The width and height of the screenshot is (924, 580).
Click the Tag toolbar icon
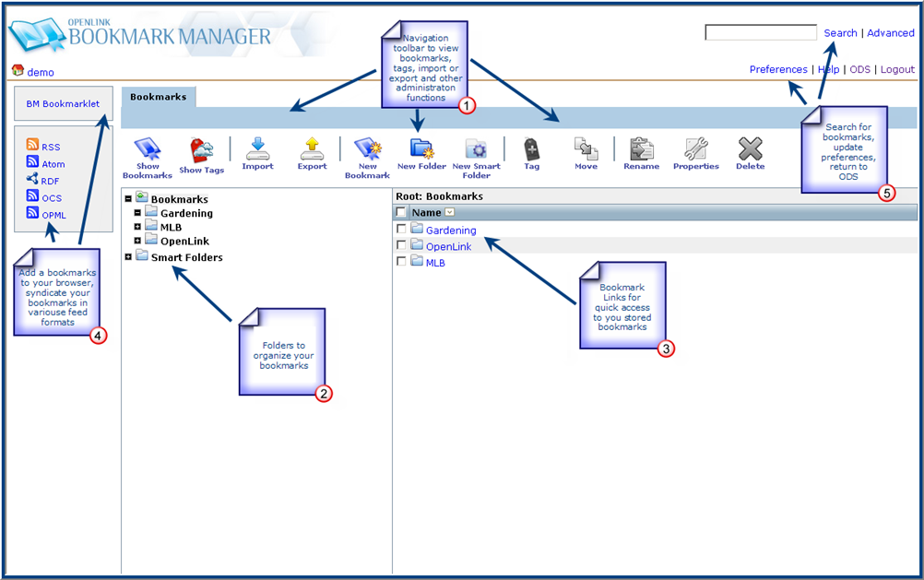tap(531, 149)
